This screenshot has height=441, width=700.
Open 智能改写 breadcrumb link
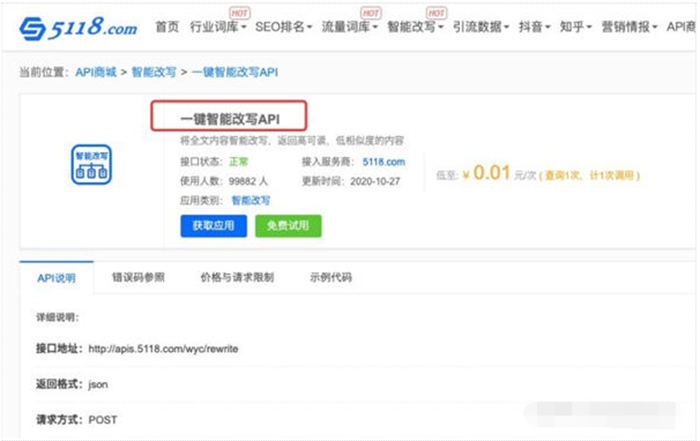(x=154, y=72)
